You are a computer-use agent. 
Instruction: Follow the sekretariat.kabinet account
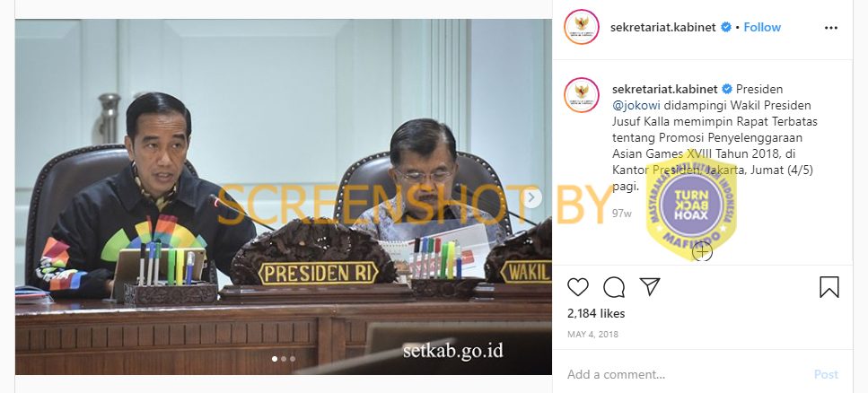(762, 27)
